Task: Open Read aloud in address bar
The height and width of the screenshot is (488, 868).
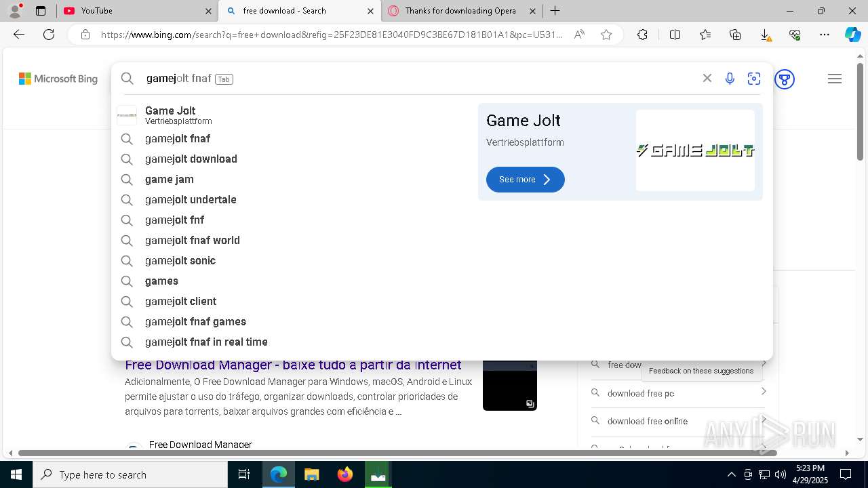Action: [579, 35]
